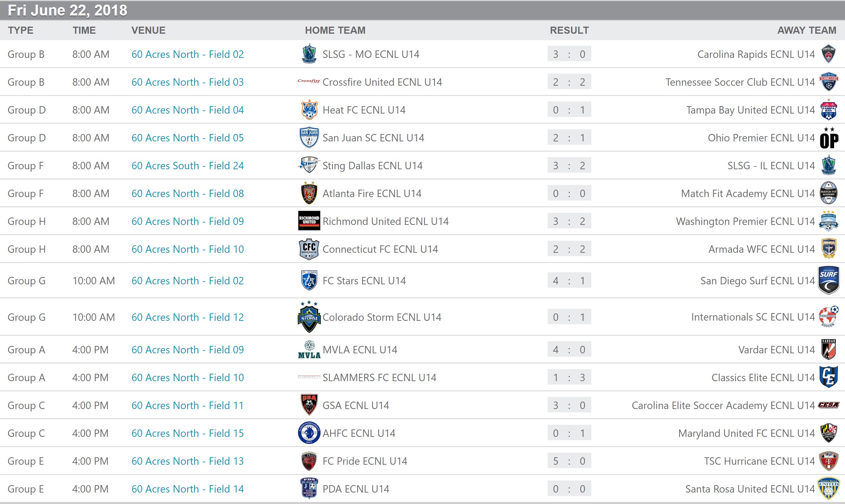Click the Richmond United black logo
Viewport: 845px width, 504px height.
(309, 221)
